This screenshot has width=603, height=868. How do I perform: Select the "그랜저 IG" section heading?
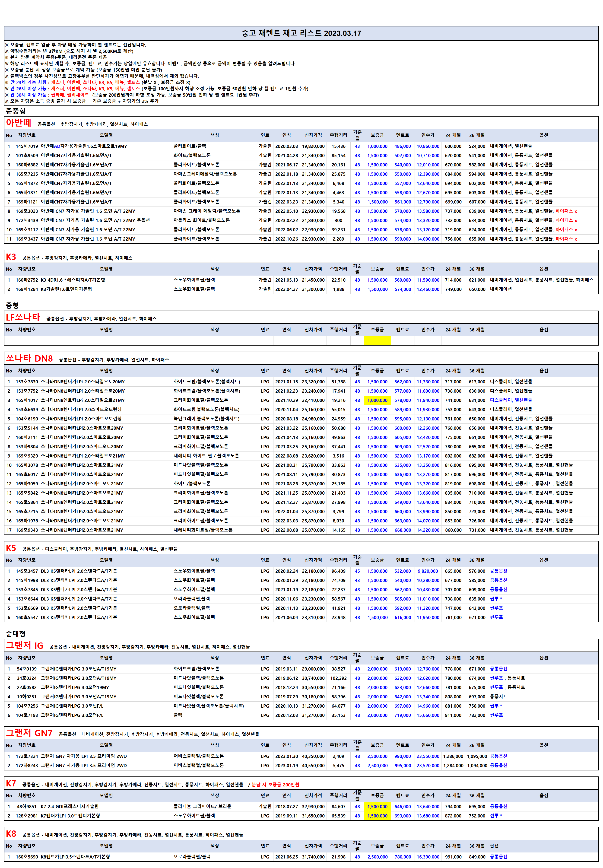pyautogui.click(x=25, y=645)
